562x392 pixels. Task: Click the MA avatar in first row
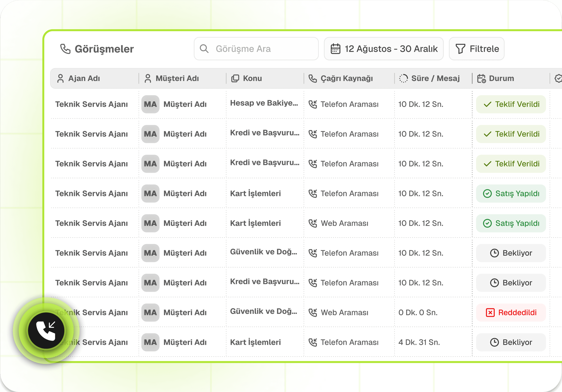[150, 104]
